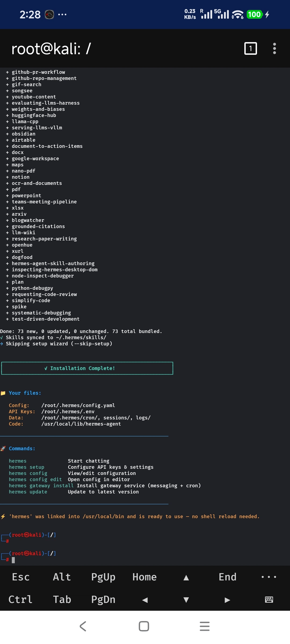The image size is (290, 644).
Task: Tap the 'Your files:' heading
Action: (x=25, y=393)
